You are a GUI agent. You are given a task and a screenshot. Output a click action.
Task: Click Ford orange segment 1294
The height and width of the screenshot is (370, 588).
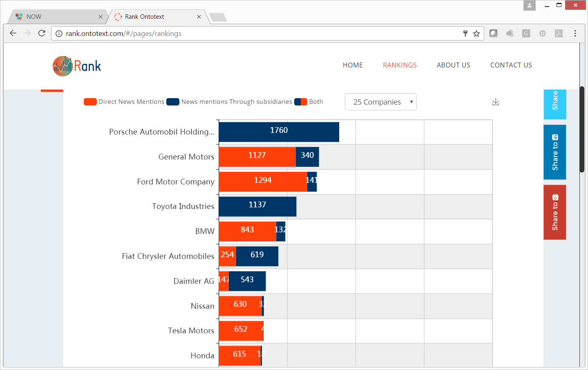pyautogui.click(x=263, y=182)
